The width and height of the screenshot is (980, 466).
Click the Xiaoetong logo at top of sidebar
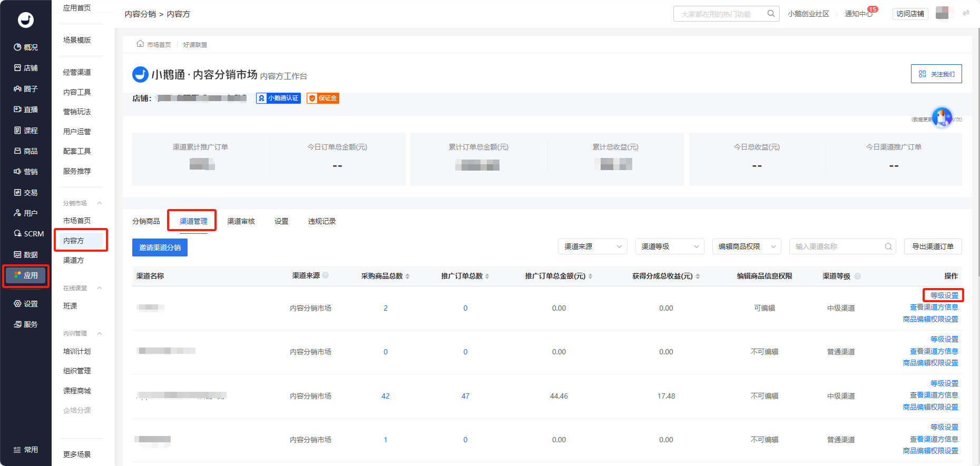[25, 20]
